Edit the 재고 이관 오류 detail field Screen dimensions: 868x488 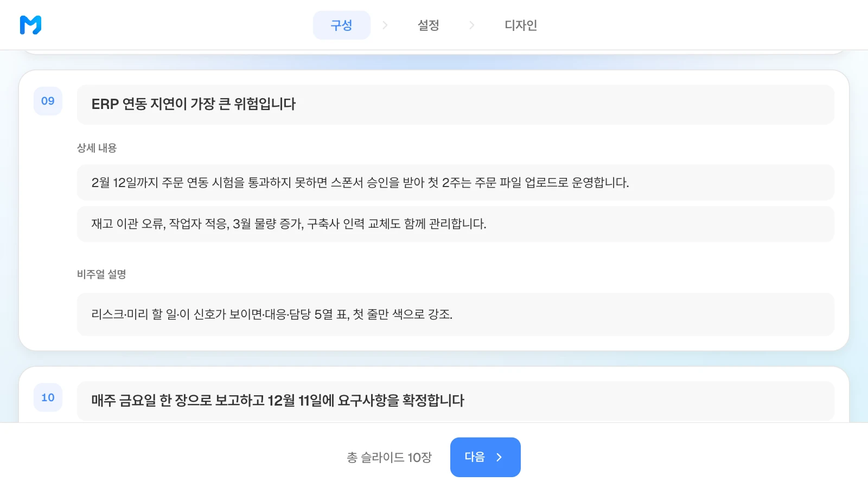coord(456,223)
